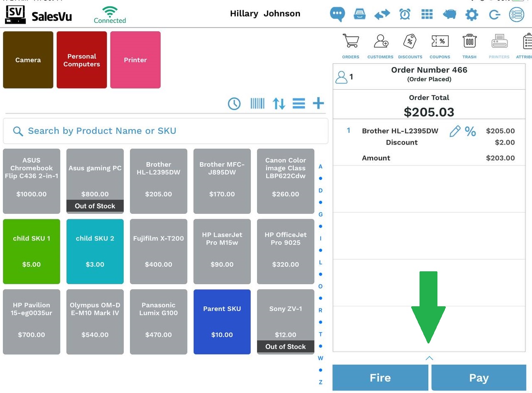Add Olympus OM-D E-M10 Mark IV tile
Screen dimensions: 532x393
click(95, 322)
